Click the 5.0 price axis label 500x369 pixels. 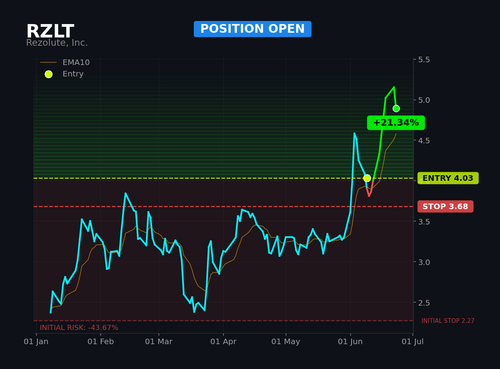pos(424,100)
